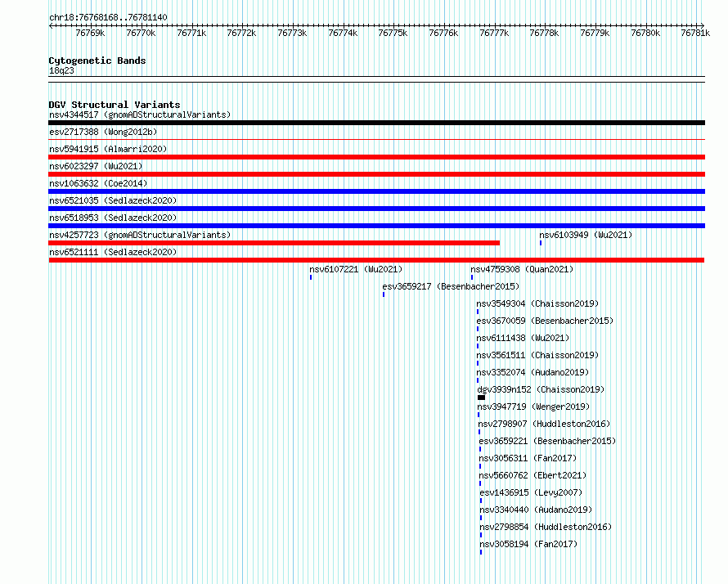The height and width of the screenshot is (584, 728).
Task: Select the shorter red nsv4257723 bar
Action: (274, 243)
